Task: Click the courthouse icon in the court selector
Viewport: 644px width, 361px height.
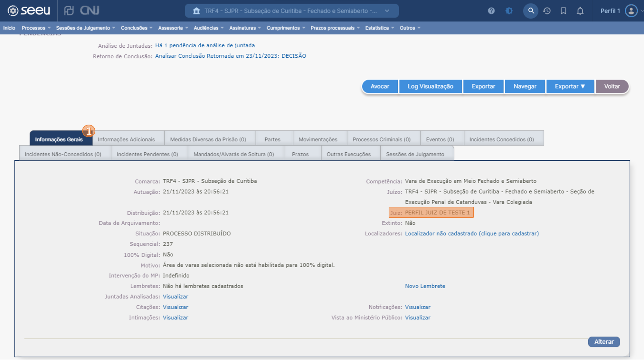Action: tap(196, 11)
